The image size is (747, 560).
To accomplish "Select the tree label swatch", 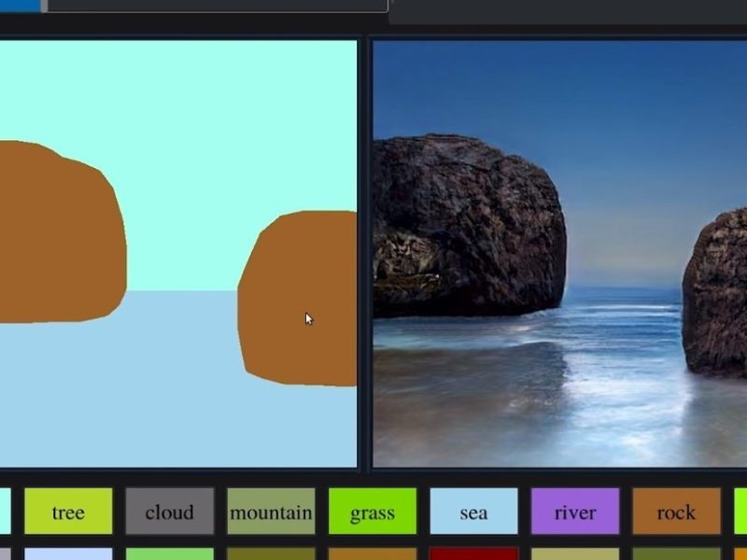I will (68, 511).
